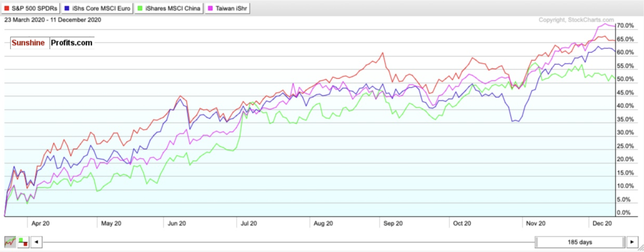
Task: Click the 50.0% axis label
Action: 625,79
